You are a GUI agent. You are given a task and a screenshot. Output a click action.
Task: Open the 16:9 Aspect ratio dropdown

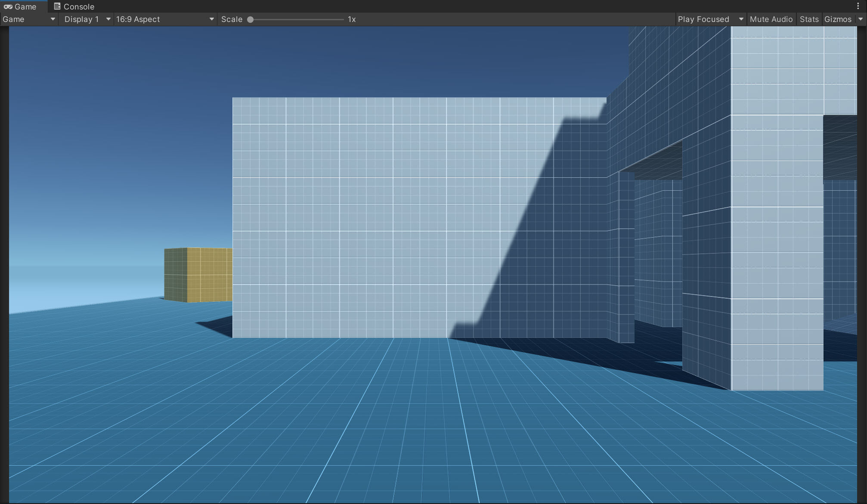coord(165,19)
